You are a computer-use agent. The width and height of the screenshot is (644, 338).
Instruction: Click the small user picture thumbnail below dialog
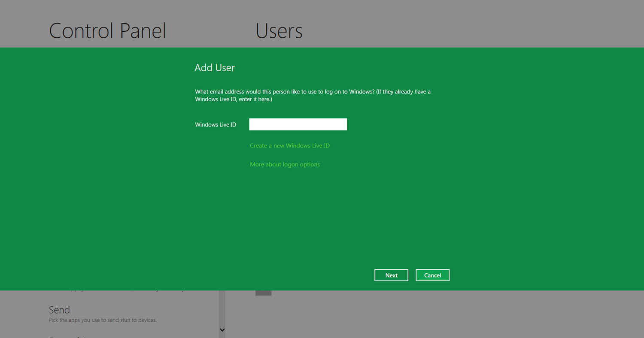point(264,293)
